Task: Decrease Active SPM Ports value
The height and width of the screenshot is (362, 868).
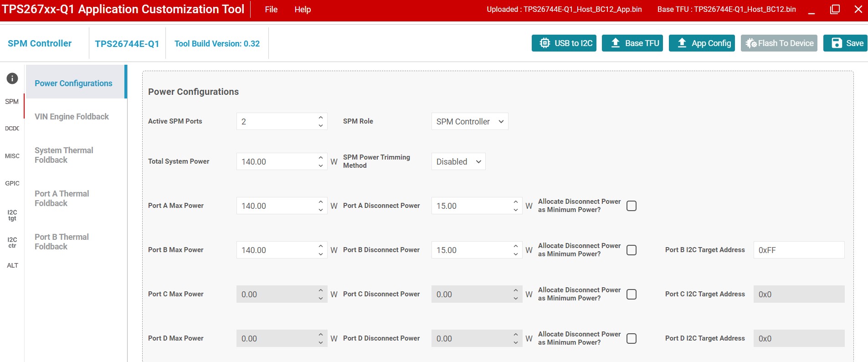Action: 321,126
